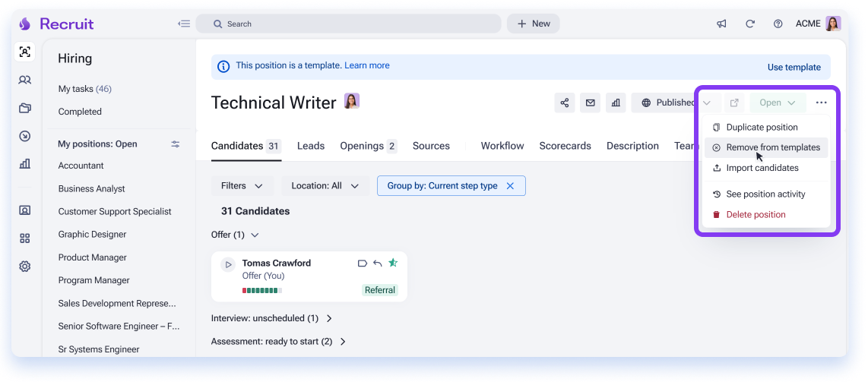Choose See position activity in the menu
Screen dimensions: 868x382
pyautogui.click(x=766, y=194)
